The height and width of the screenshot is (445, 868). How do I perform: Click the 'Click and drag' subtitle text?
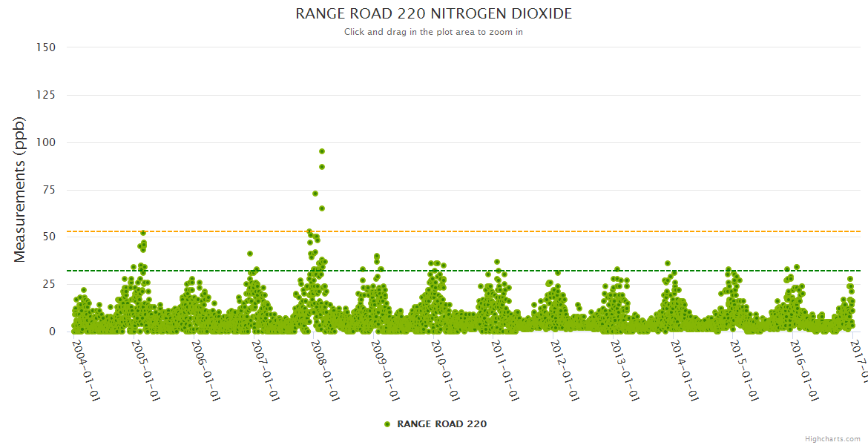[433, 32]
